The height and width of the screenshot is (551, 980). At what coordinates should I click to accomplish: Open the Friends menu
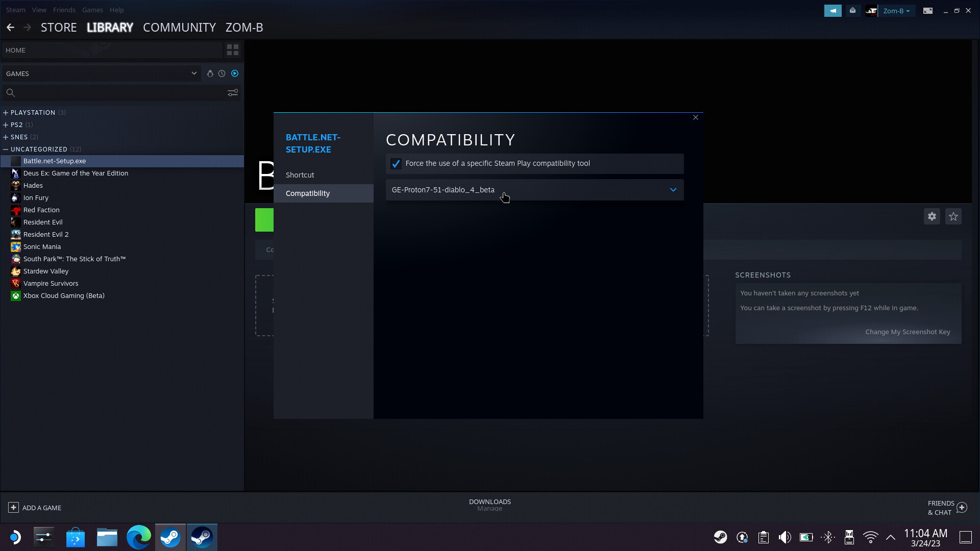64,10
